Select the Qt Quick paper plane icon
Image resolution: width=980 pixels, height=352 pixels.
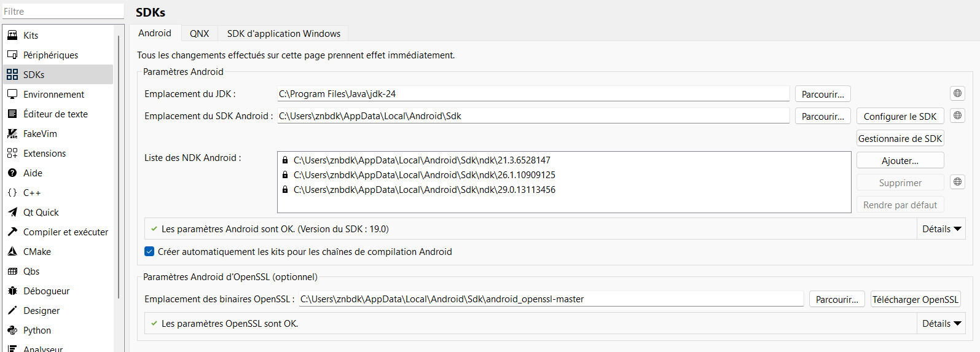12,212
